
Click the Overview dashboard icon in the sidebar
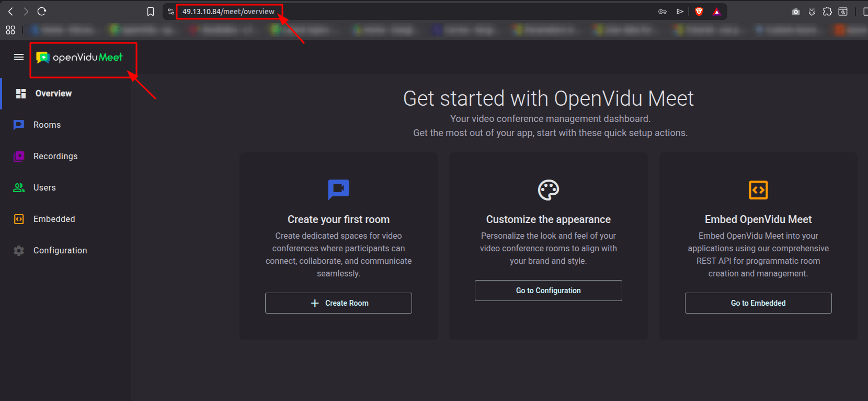coord(21,94)
